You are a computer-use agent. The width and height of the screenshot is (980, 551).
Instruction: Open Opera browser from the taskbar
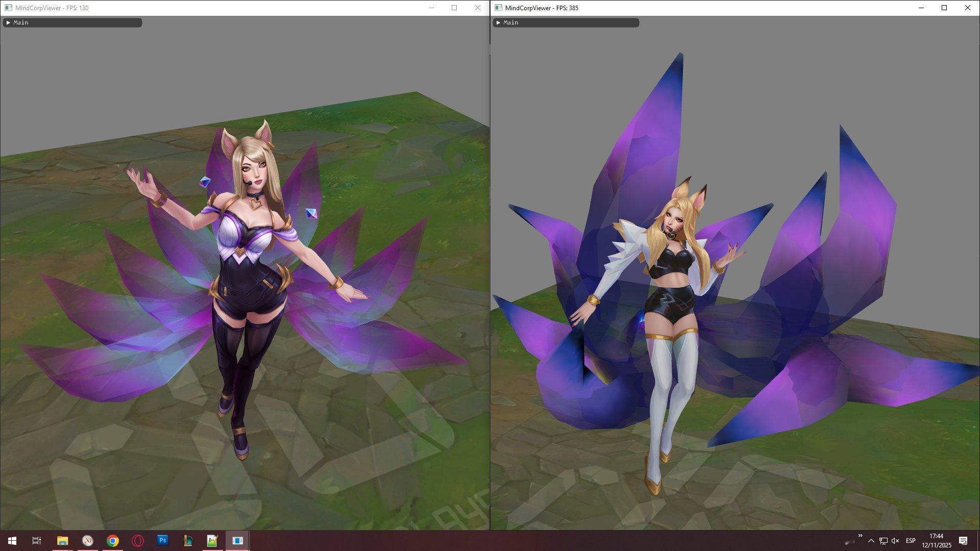[x=138, y=541]
